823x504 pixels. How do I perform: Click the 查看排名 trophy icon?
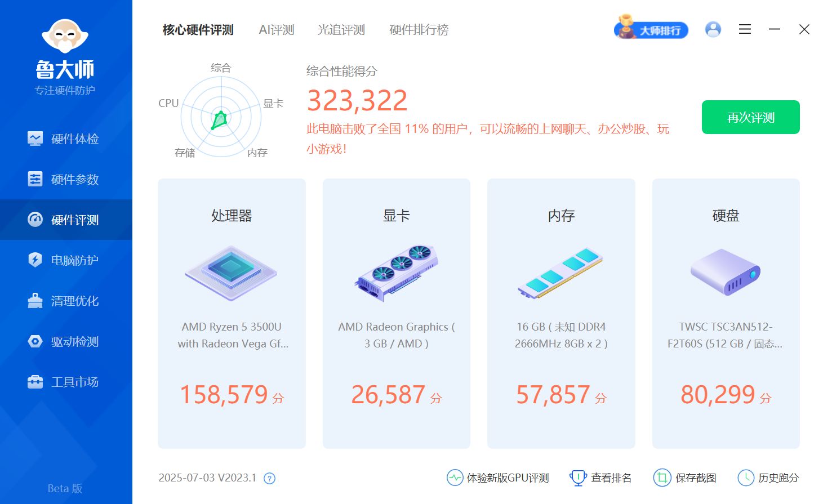click(578, 478)
